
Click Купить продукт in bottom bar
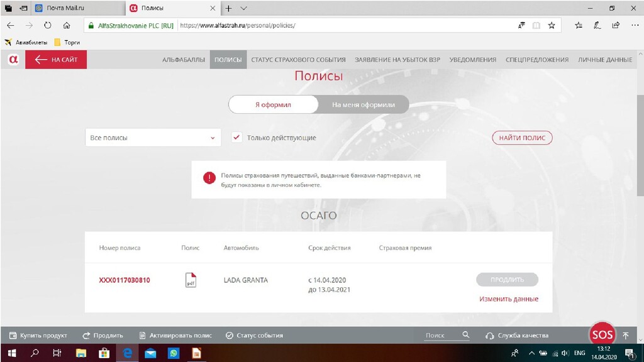tap(38, 336)
